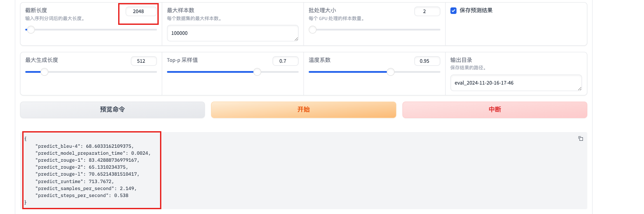Click the resize handle of 最大样本数 textarea
The width and height of the screenshot is (644, 214).
point(296,39)
